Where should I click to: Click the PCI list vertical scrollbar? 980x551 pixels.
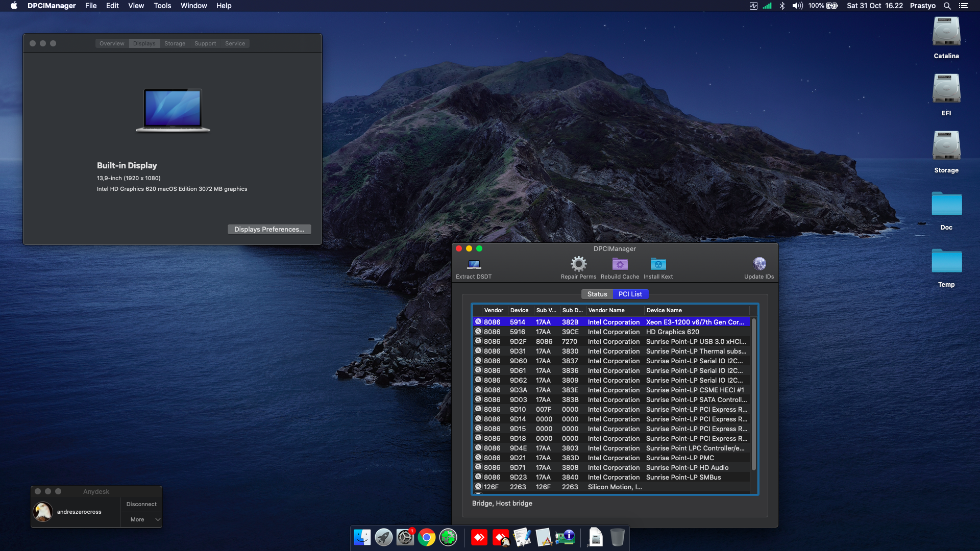coord(753,394)
